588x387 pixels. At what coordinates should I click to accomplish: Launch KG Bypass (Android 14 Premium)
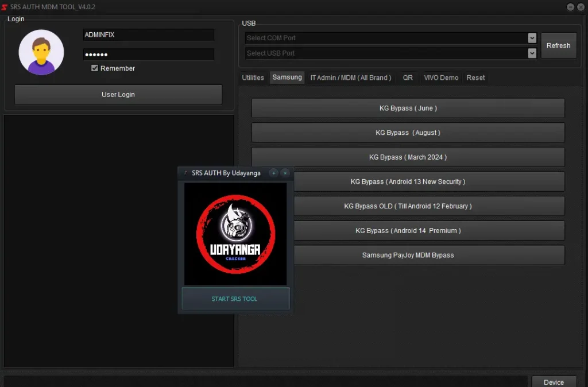[x=429, y=231]
